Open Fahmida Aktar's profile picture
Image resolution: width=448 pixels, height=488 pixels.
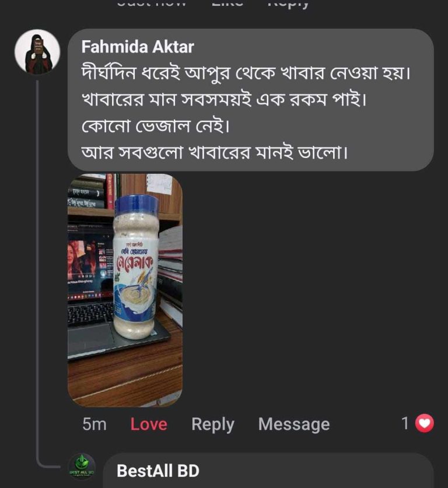[37, 52]
